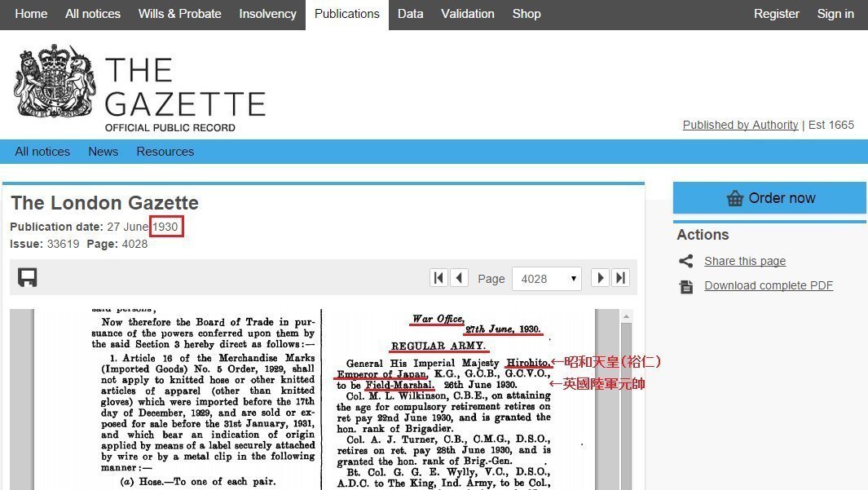This screenshot has height=490, width=868.
Task: Open the page number 4028 dropdown
Action: [x=547, y=279]
